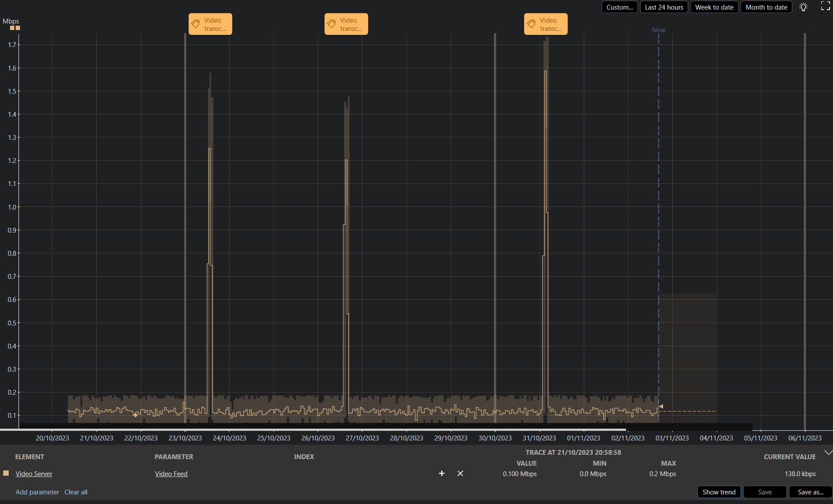
Task: Open the Video Feed parameter link
Action: [171, 474]
